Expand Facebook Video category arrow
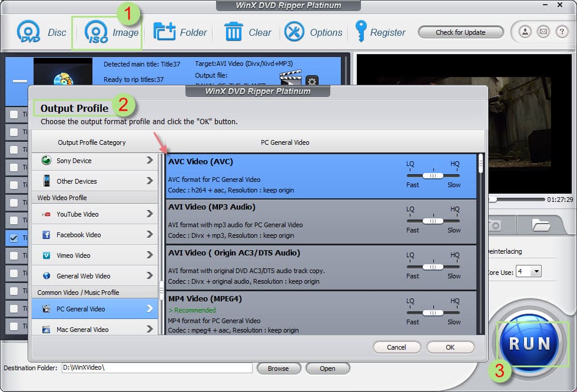This screenshot has width=577, height=392. tap(149, 234)
